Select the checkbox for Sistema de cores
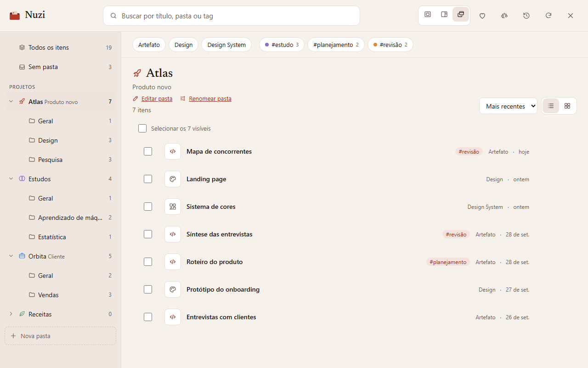The image size is (588, 368). [148, 207]
